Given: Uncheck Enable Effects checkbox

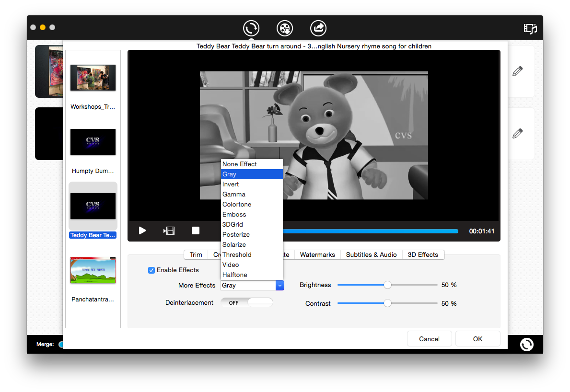Looking at the screenshot, I should point(151,270).
